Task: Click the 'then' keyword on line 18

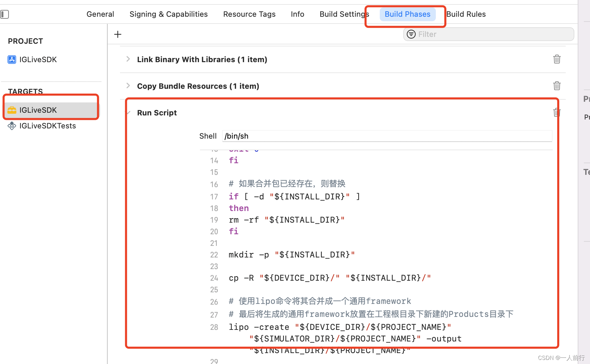Action: 239,208
